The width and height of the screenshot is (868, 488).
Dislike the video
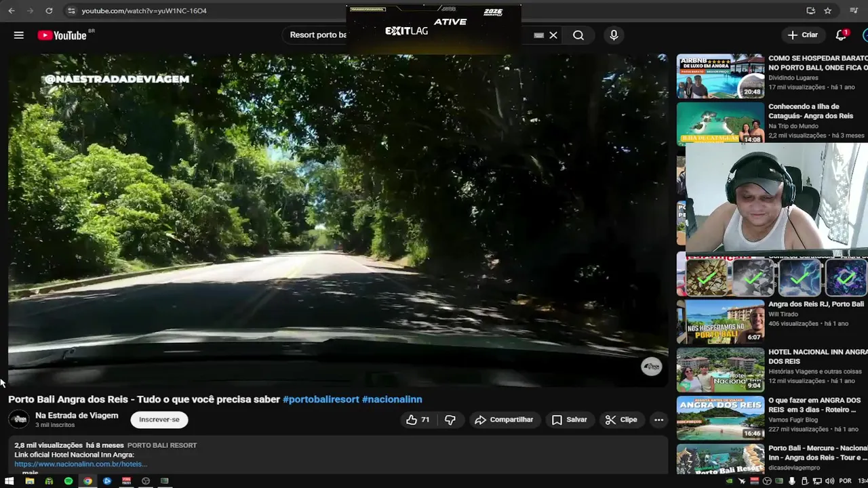tap(450, 420)
